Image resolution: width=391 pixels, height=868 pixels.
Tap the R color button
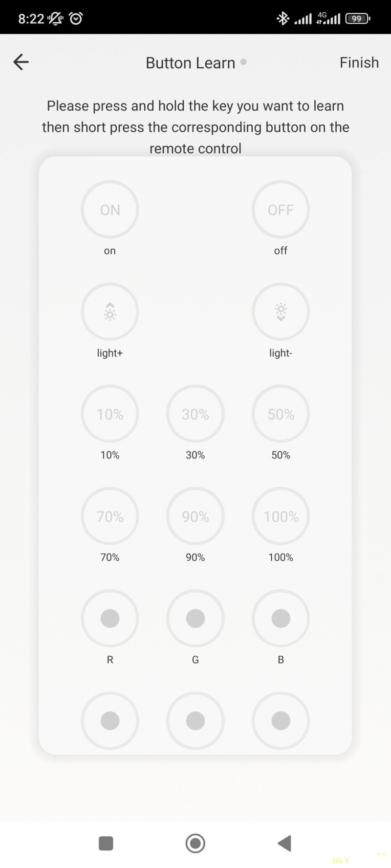(x=110, y=618)
